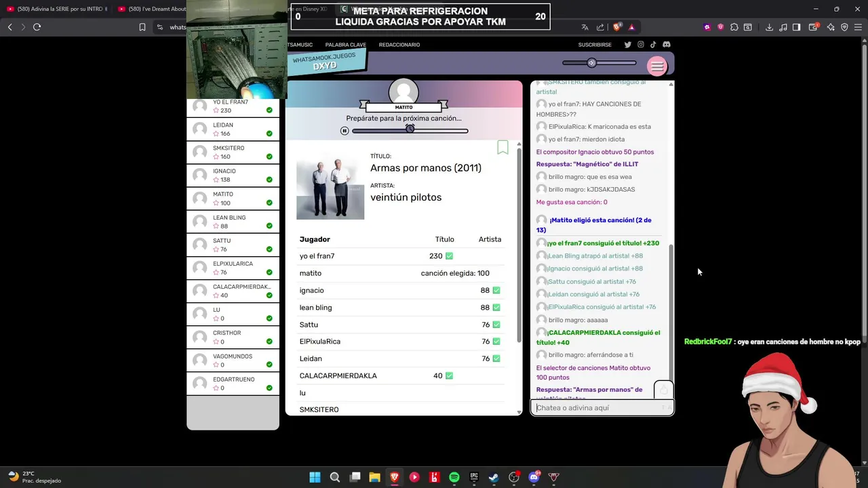Viewport: 868px width, 488px height.
Task: Open the Discord social link icon
Action: 666,45
